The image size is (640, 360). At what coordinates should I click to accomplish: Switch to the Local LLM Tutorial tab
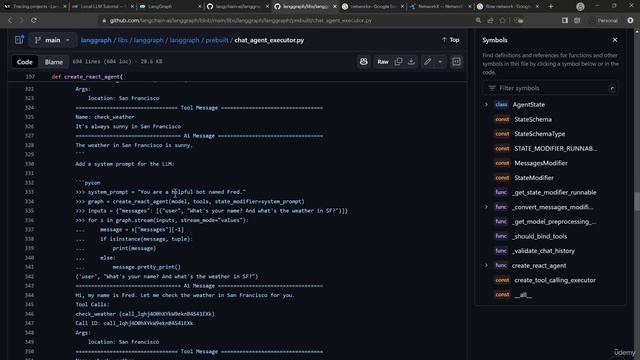click(x=103, y=7)
